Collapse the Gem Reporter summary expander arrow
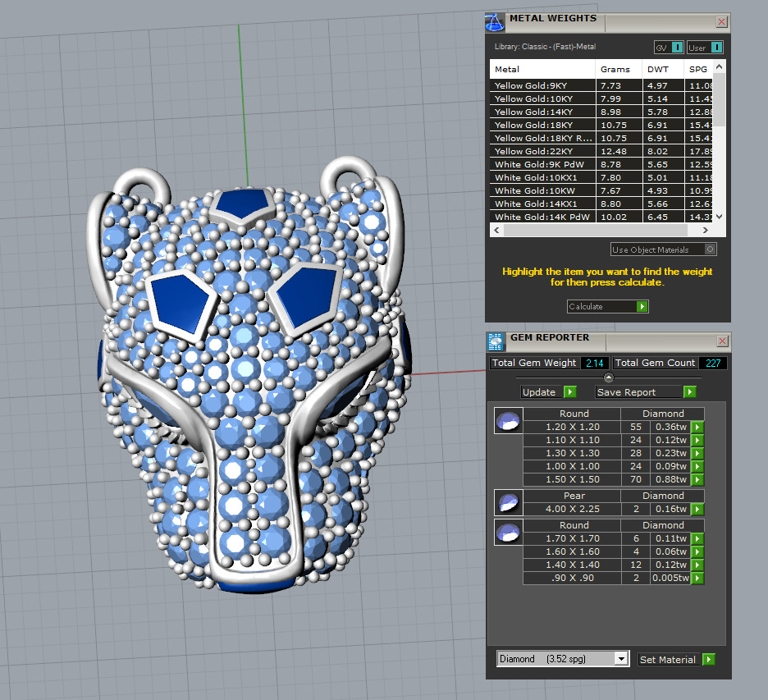This screenshot has height=700, width=768. pos(608,377)
